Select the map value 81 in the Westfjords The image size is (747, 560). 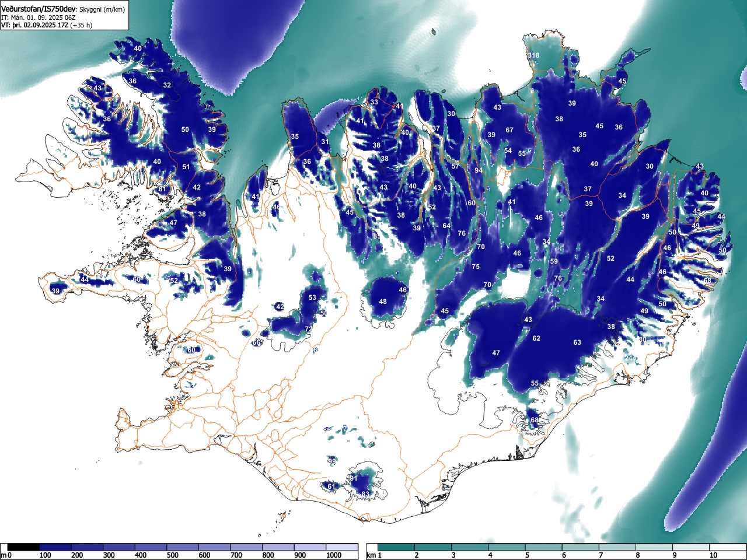tap(162, 190)
